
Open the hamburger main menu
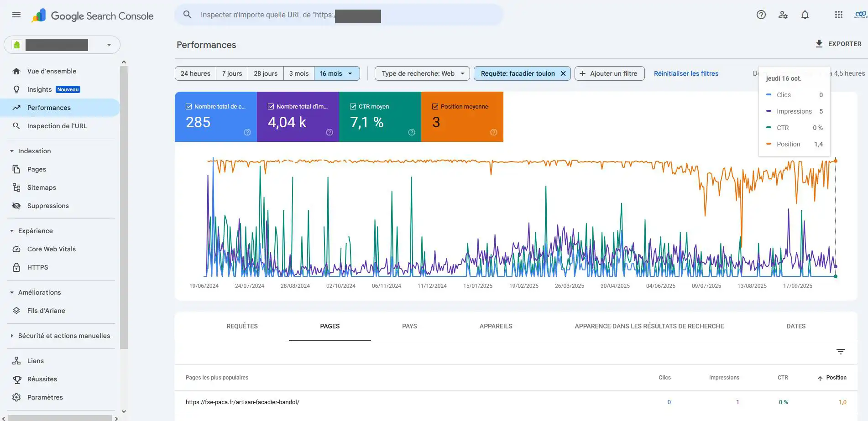(16, 15)
